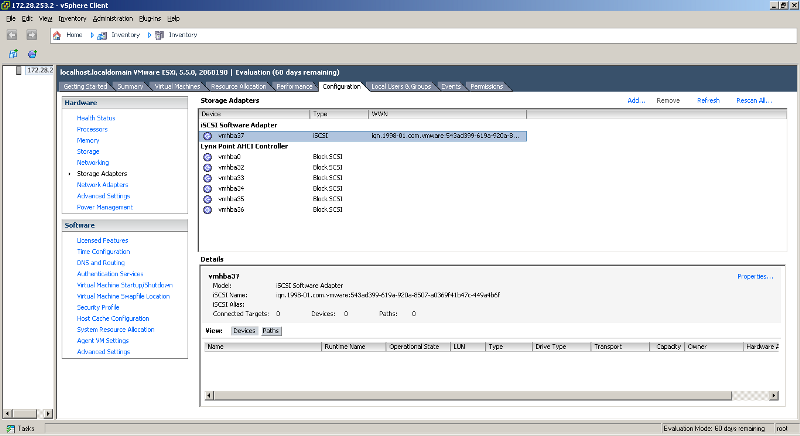This screenshot has height=436, width=800.
Task: Click the globe toolbar icon
Action: click(32, 54)
